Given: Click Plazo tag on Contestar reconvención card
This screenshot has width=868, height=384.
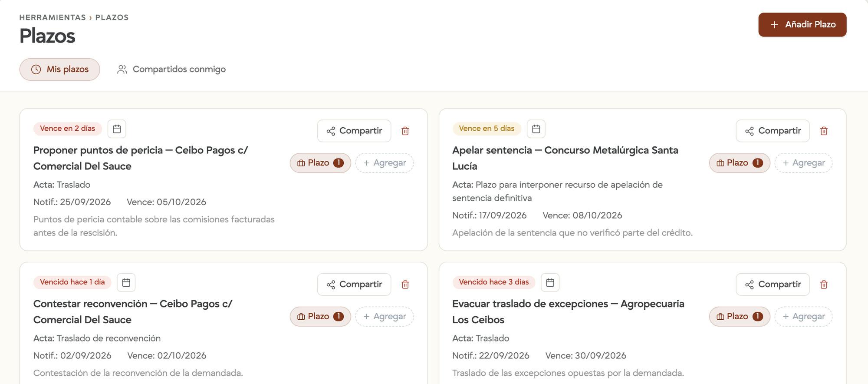Looking at the screenshot, I should [x=320, y=317].
